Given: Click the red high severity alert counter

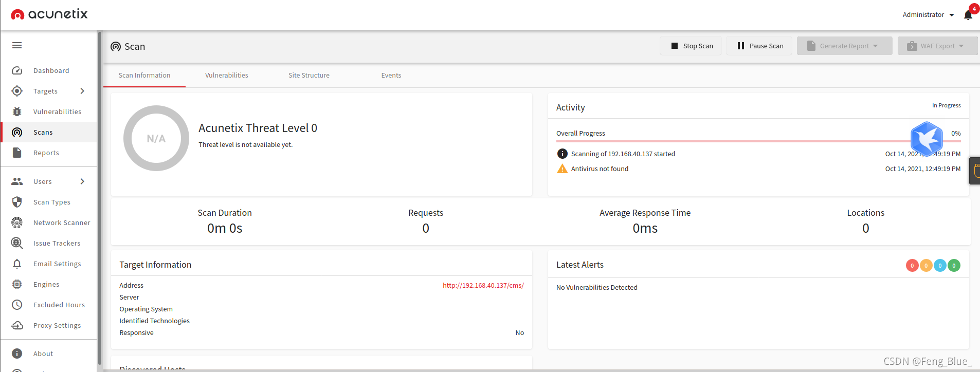Looking at the screenshot, I should coord(912,266).
